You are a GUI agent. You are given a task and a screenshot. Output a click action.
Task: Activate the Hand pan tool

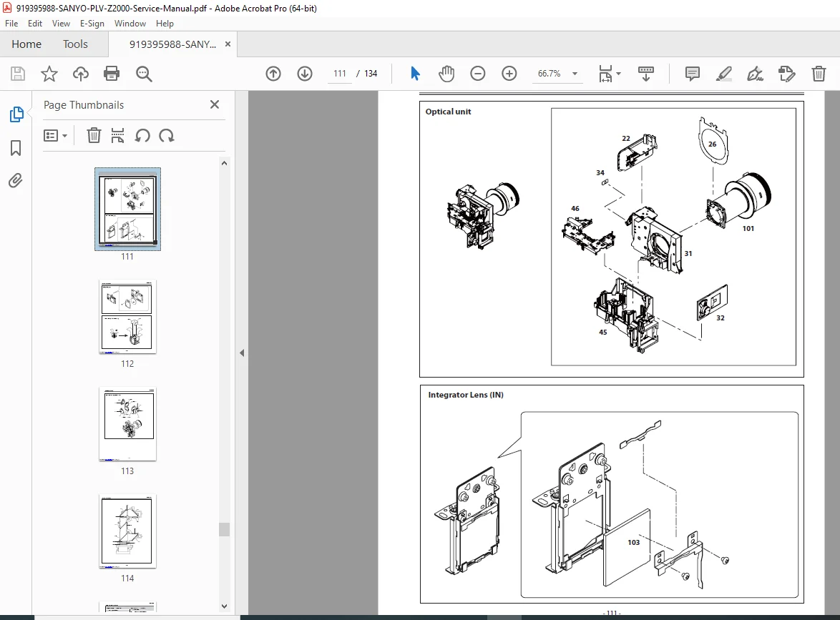click(x=446, y=74)
